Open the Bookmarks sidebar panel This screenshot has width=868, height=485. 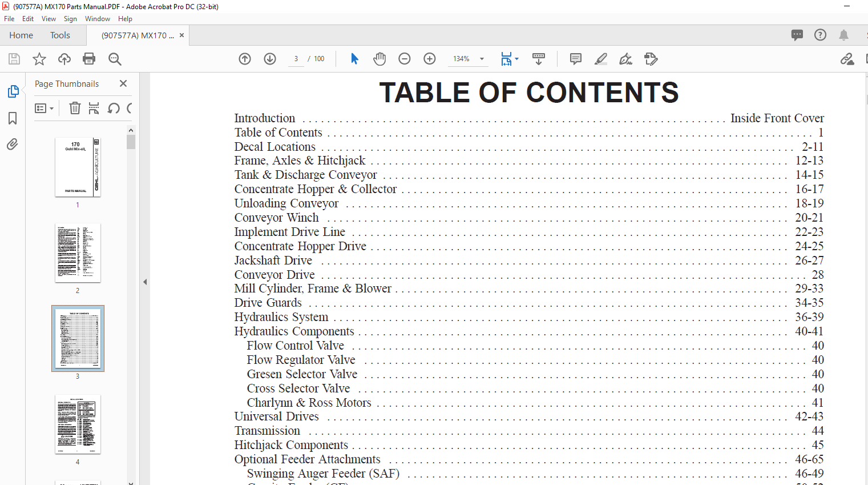13,118
